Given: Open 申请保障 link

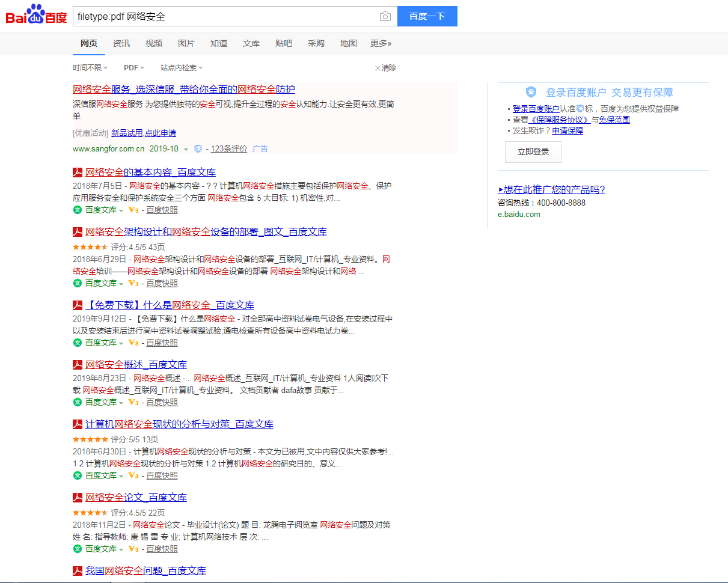Looking at the screenshot, I should pos(567,130).
